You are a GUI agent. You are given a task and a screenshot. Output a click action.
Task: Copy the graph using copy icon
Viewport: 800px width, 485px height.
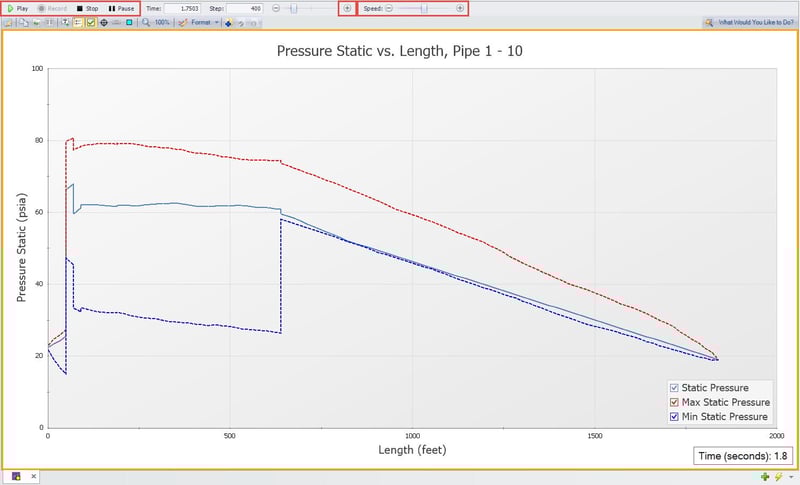23,22
